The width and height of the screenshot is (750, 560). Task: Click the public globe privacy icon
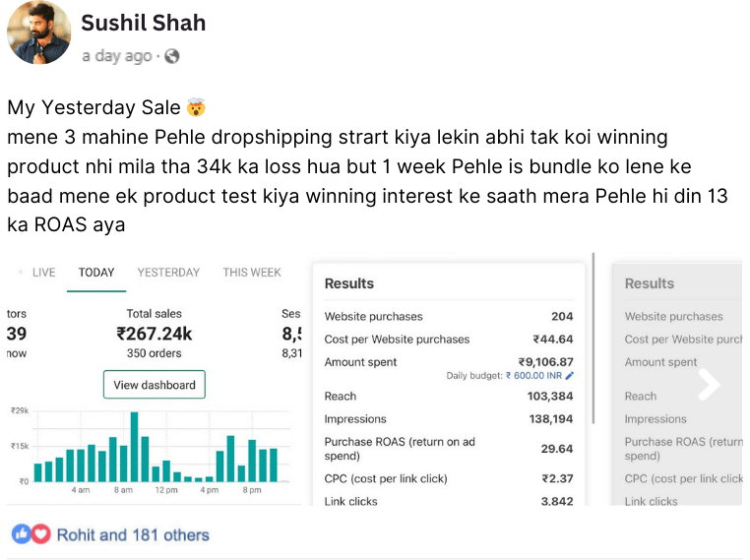coord(172,57)
